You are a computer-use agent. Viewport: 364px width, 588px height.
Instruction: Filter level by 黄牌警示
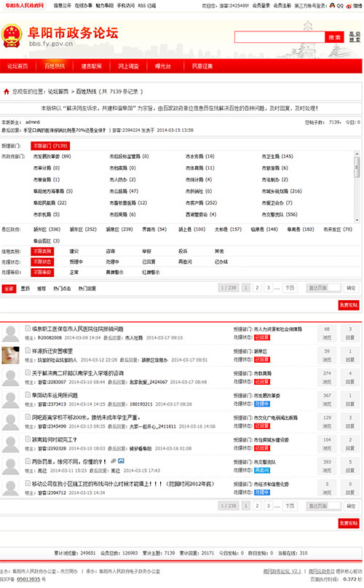pos(115,273)
